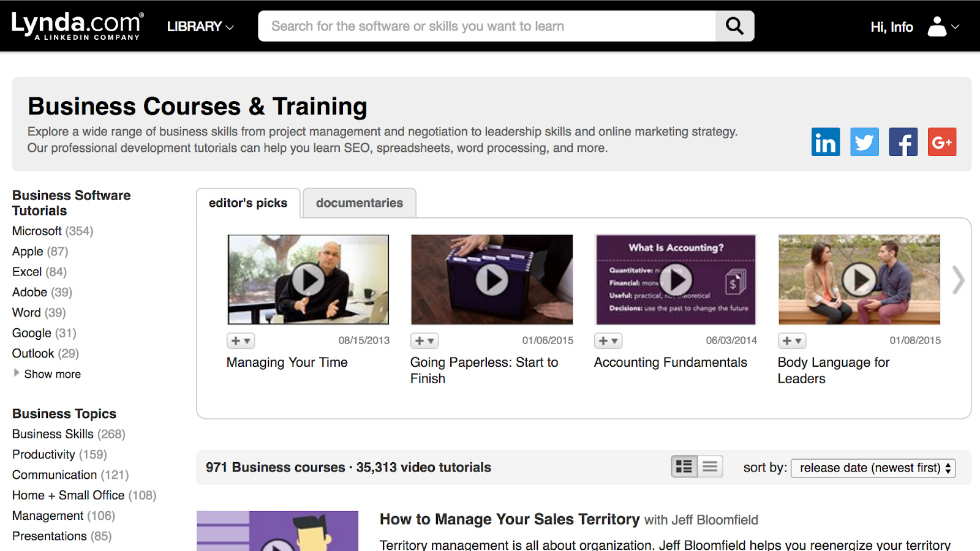This screenshot has height=551, width=980.
Task: Open the Library dropdown menu
Action: coord(200,26)
